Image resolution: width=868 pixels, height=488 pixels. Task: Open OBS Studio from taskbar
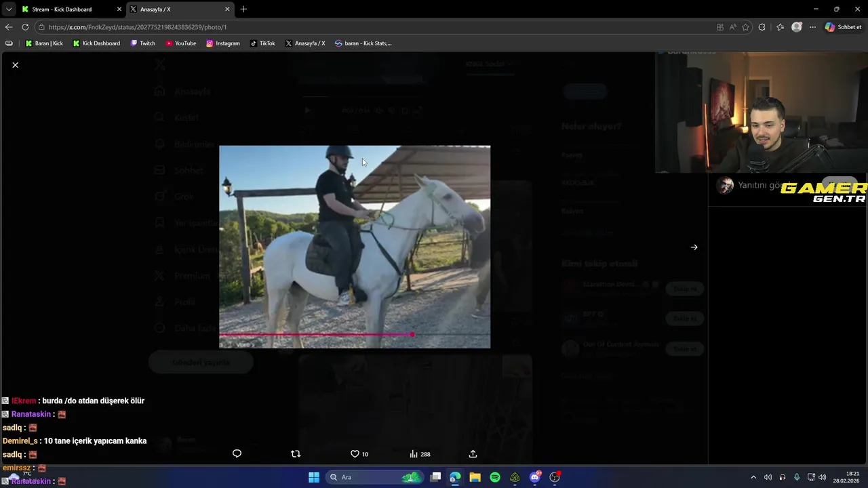[555, 477]
